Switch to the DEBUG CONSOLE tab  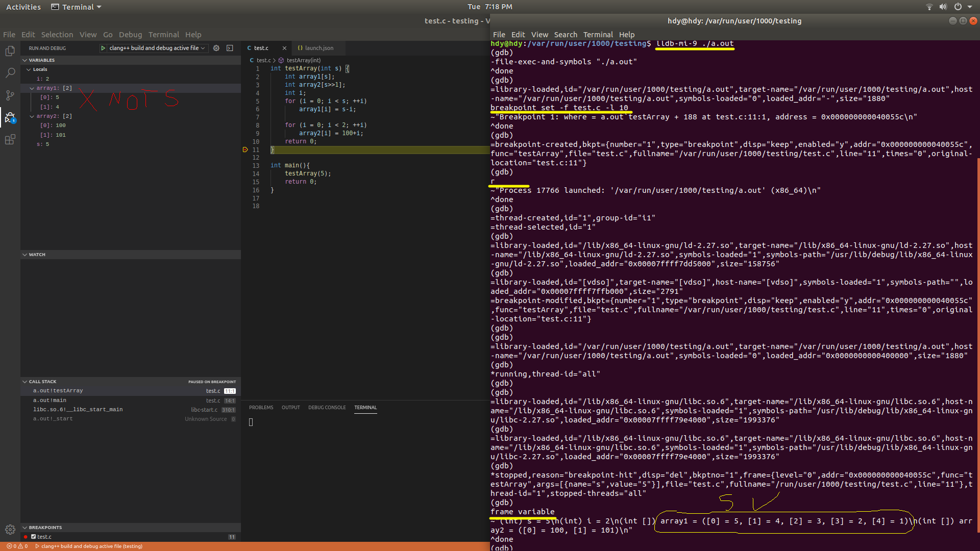[327, 408]
